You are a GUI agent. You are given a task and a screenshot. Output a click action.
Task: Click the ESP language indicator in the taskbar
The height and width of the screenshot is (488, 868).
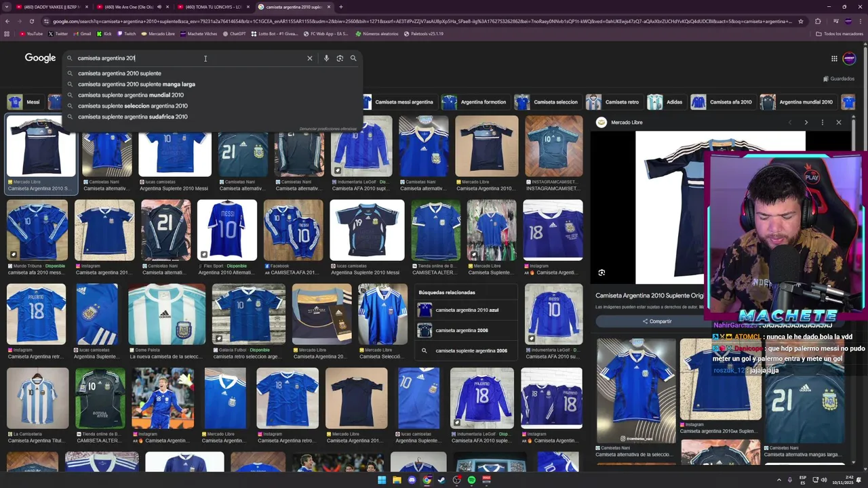803,480
